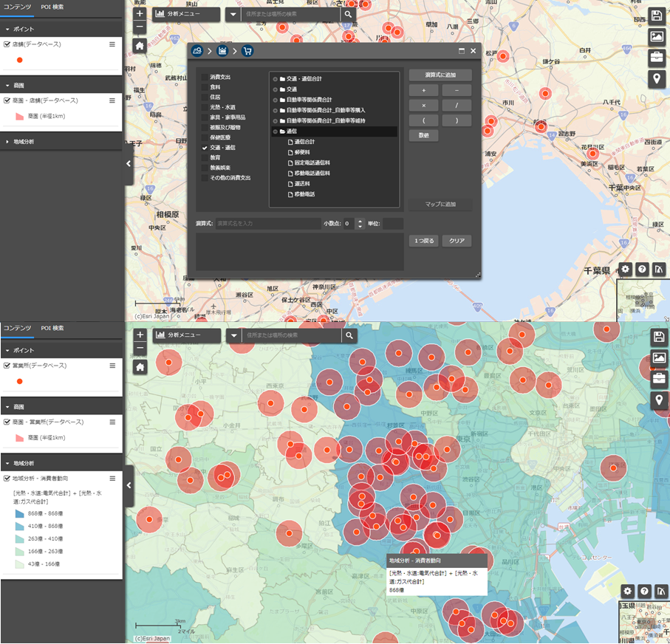Uncheck the 交通・通信 category checkbox
670x644 pixels.
[x=205, y=148]
